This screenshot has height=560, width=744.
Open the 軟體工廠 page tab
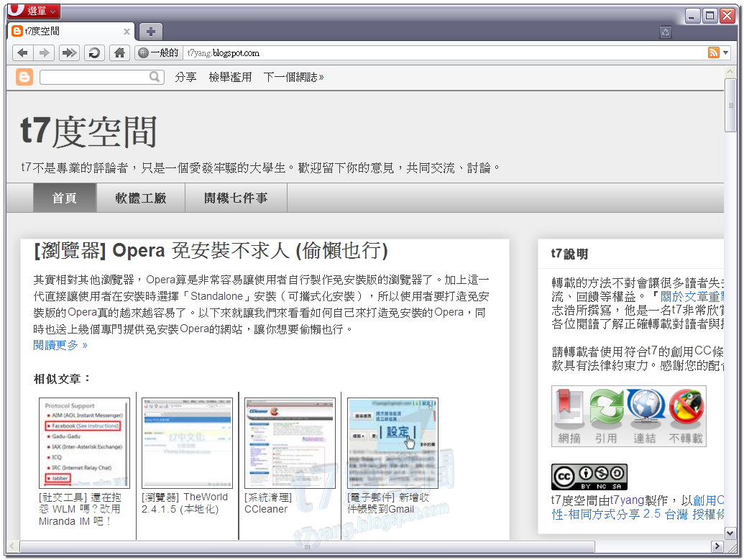coord(141,198)
